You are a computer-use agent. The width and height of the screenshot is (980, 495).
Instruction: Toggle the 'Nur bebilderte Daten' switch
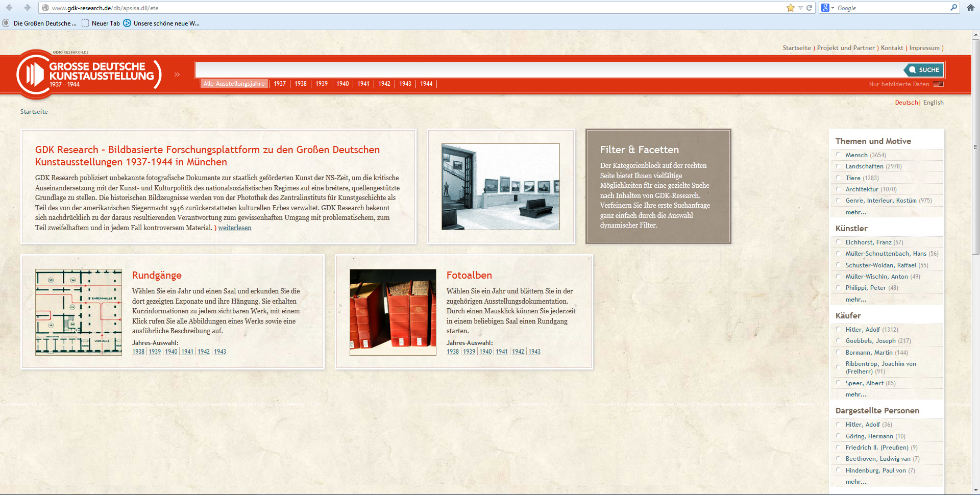point(938,84)
